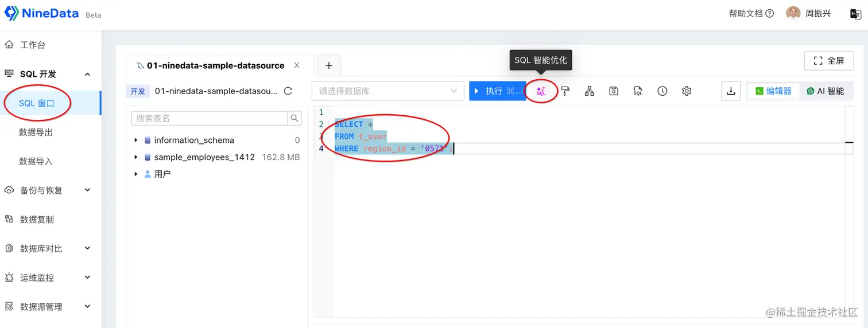This screenshot has width=868, height=328.
Task: Click the FROM t_user line in the editor
Action: click(x=361, y=136)
